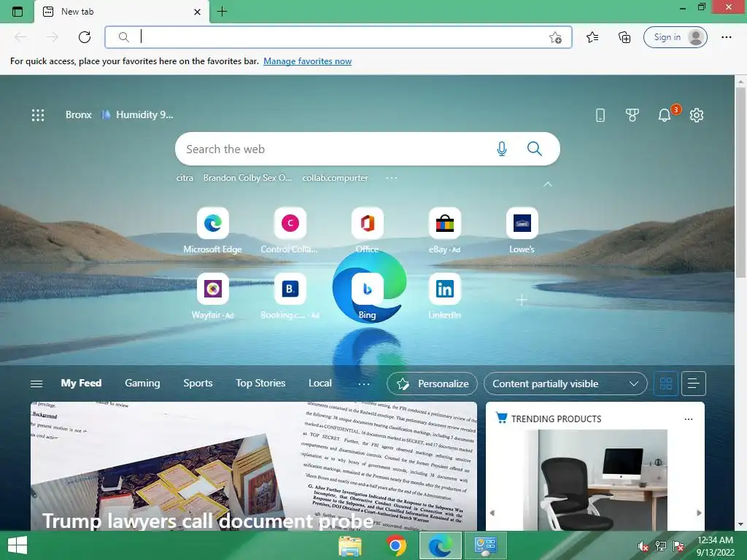Viewport: 747px width, 560px height.
Task: Close the New tab tab
Action: [x=197, y=12]
